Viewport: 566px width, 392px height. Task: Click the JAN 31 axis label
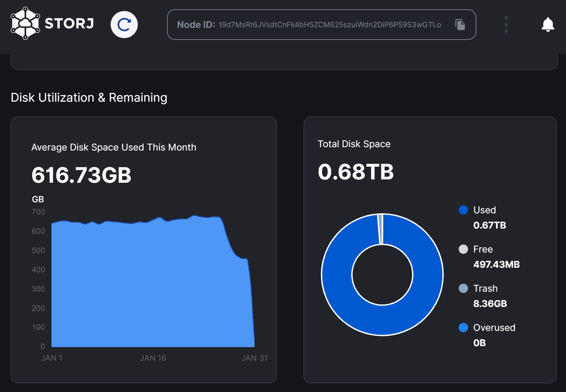tap(254, 358)
